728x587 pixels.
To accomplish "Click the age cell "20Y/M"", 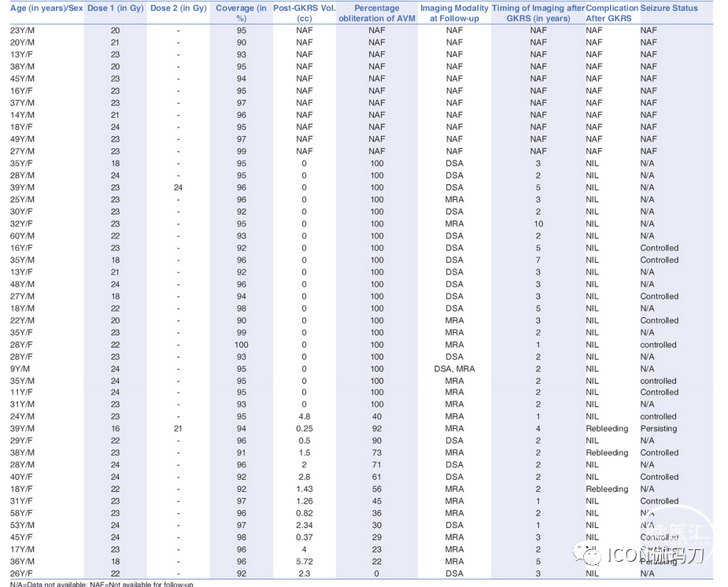I will 22,42.
